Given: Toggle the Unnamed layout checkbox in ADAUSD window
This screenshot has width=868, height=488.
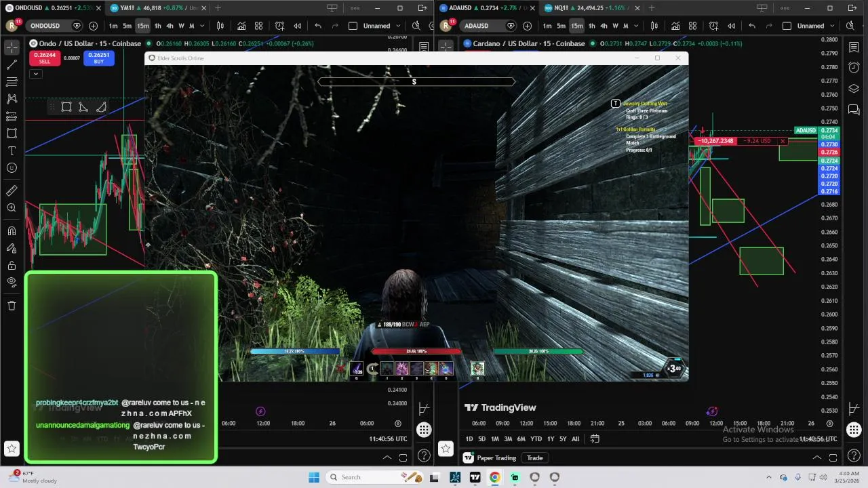Looking at the screenshot, I should pos(787,26).
